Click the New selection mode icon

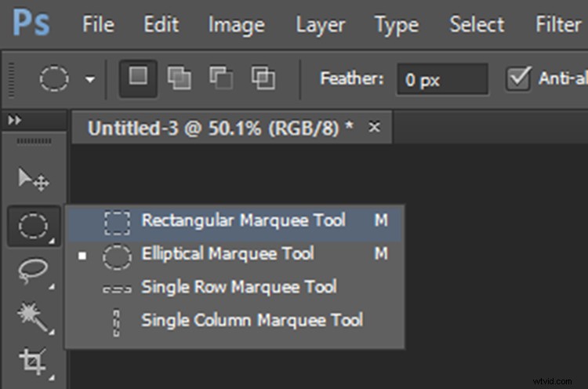pyautogui.click(x=137, y=78)
